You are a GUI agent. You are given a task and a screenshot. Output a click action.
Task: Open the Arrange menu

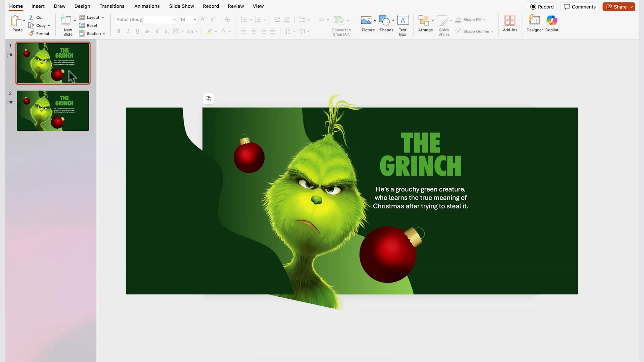click(425, 24)
